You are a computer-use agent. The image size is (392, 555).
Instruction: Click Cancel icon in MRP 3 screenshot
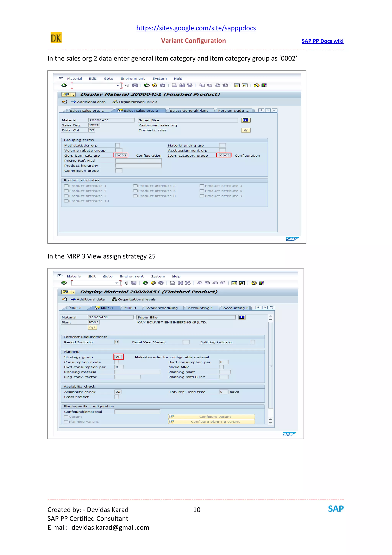point(161,283)
